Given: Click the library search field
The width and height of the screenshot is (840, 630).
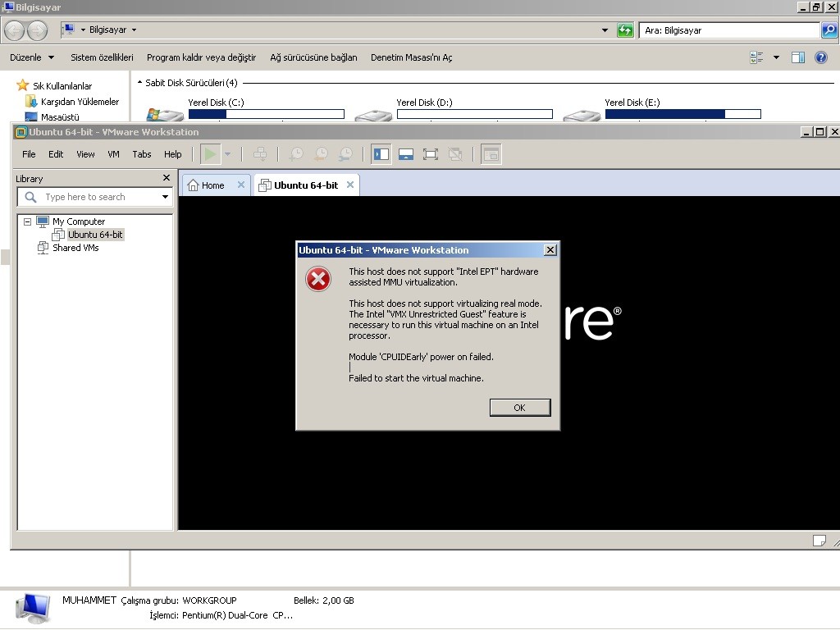Looking at the screenshot, I should (95, 197).
